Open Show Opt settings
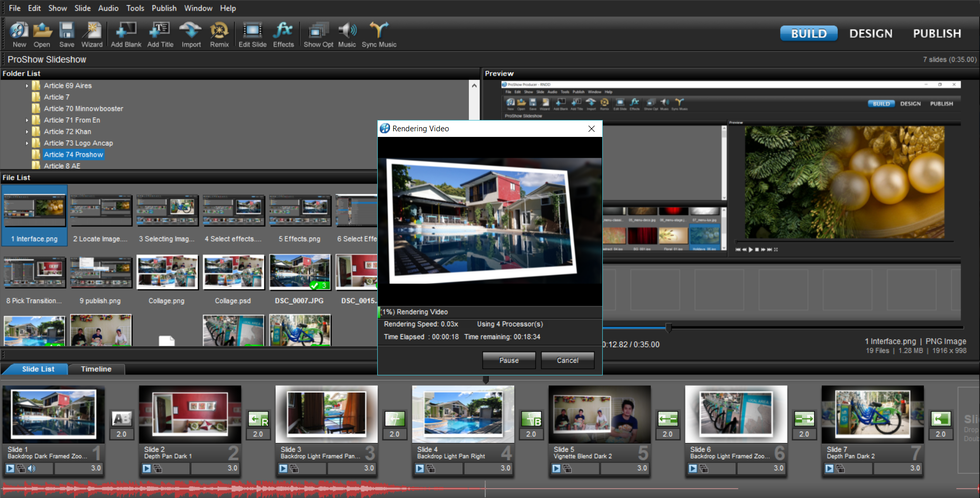 pos(318,35)
